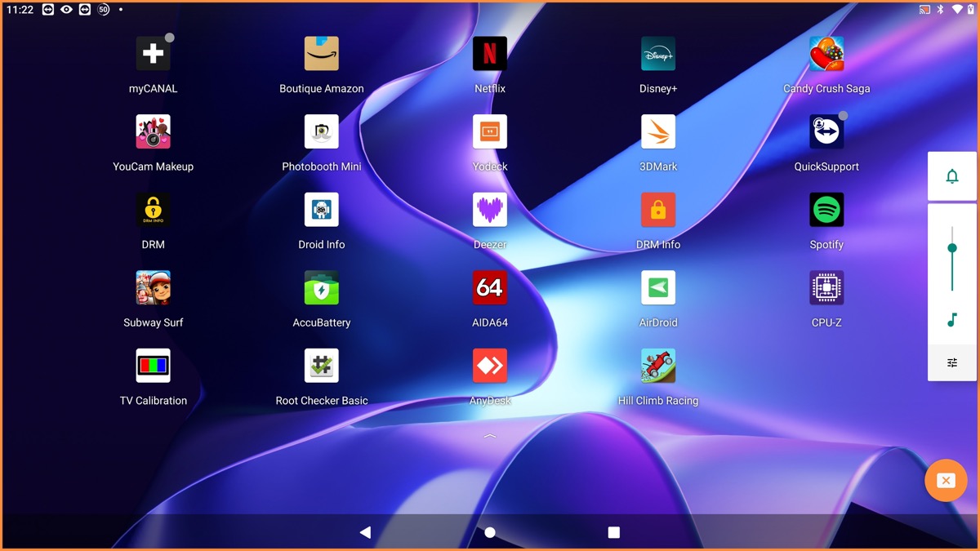The image size is (980, 551).
Task: Open DRM Info with orange lock icon
Action: click(x=658, y=210)
